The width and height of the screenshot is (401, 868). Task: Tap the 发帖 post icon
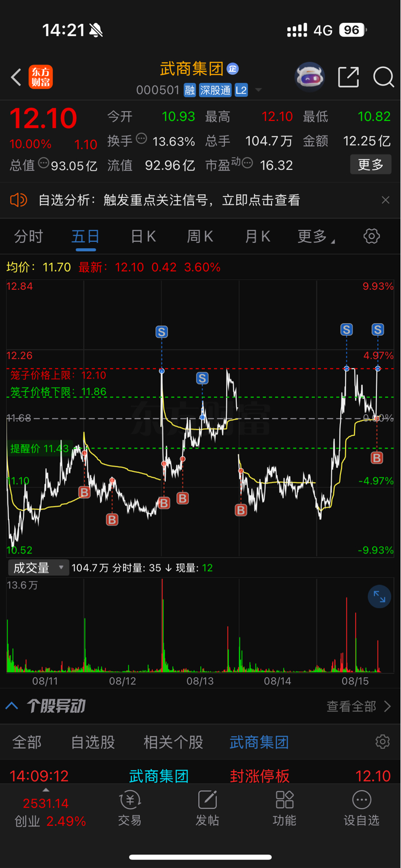pyautogui.click(x=207, y=809)
